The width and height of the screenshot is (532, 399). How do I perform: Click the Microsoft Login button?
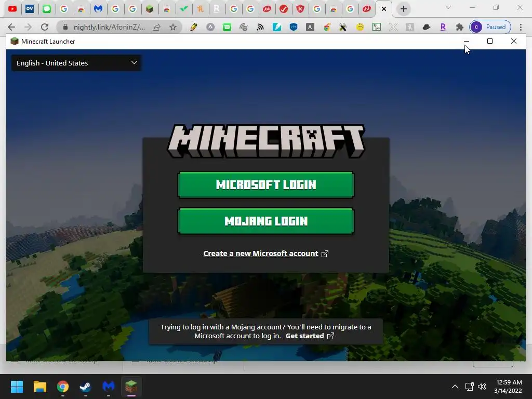(x=265, y=185)
